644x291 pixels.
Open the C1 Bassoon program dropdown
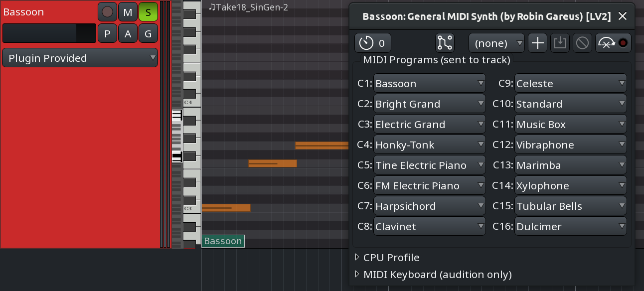point(430,83)
